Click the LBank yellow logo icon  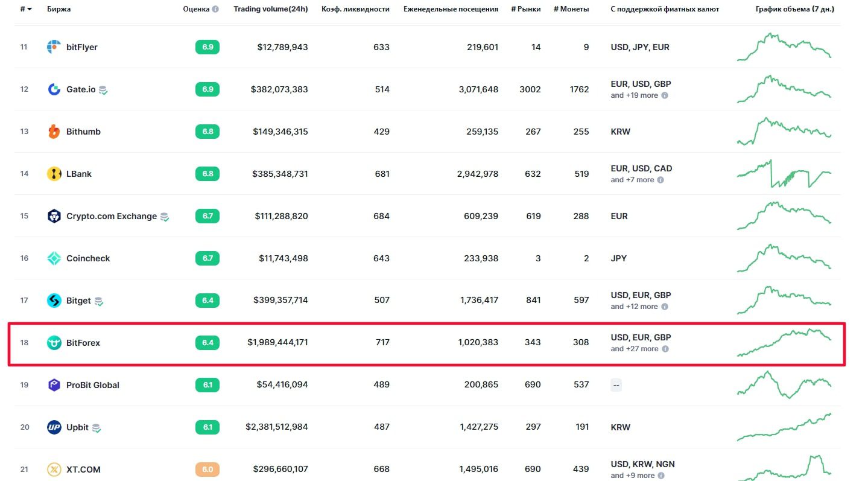(54, 174)
